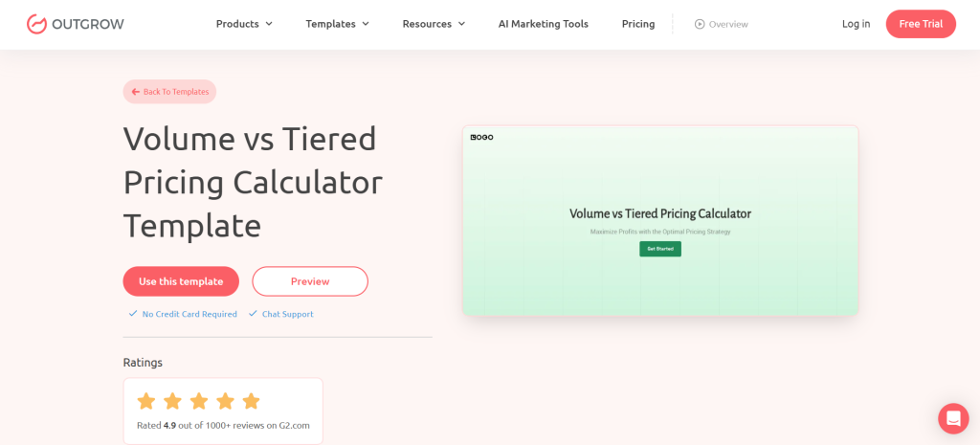Click the Preview button

pos(310,281)
